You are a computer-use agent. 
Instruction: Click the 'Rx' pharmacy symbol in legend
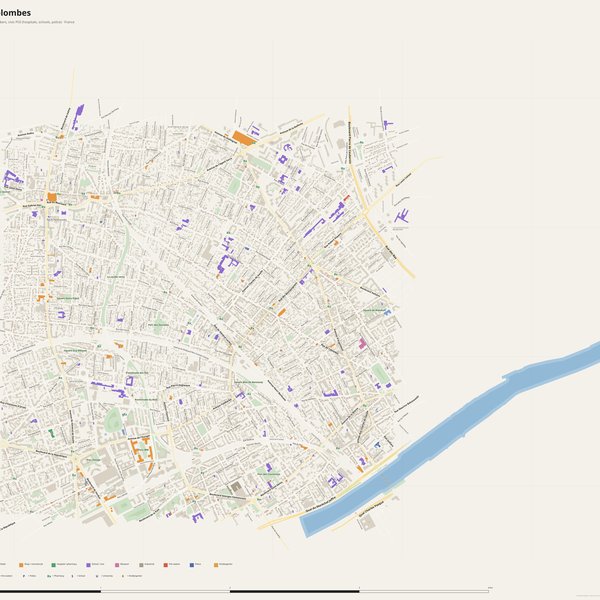(49, 576)
